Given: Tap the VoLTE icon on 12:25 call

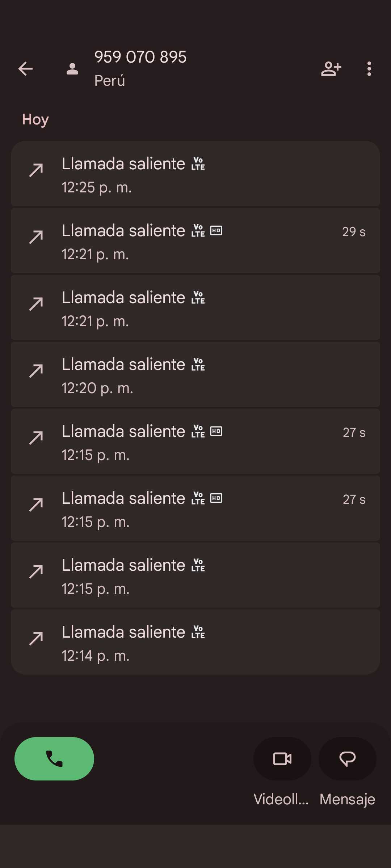Looking at the screenshot, I should [x=198, y=164].
